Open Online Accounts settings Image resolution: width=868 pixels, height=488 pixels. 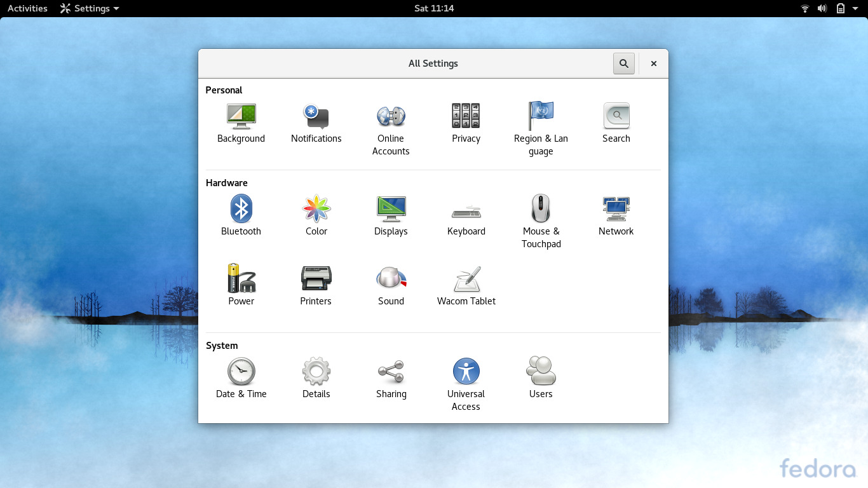pyautogui.click(x=391, y=130)
